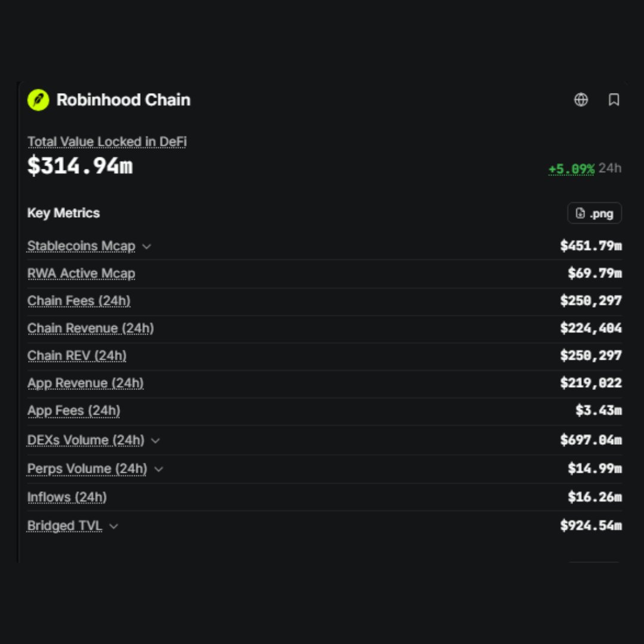Click the $314.94m TVL value
This screenshot has width=644, height=644.
pos(80,166)
